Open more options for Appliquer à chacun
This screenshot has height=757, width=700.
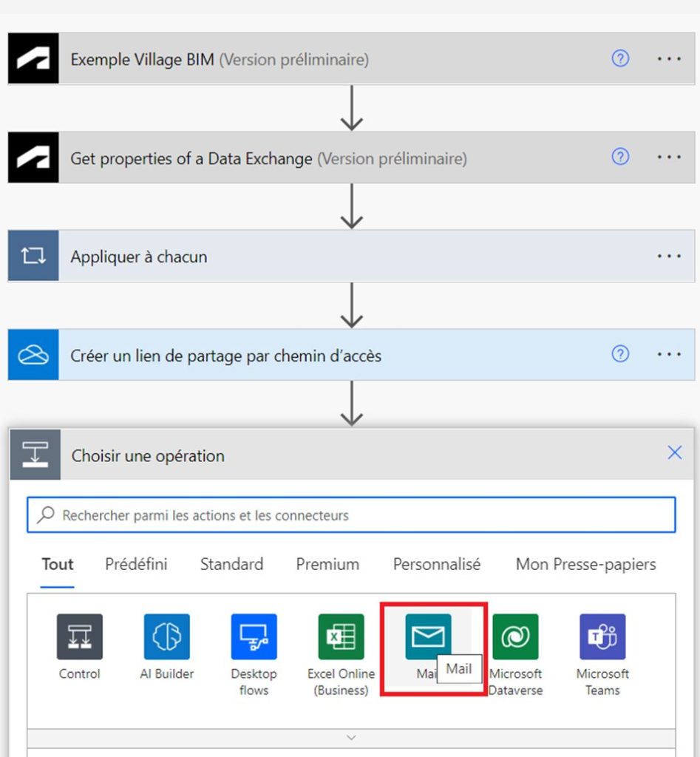pos(669,256)
